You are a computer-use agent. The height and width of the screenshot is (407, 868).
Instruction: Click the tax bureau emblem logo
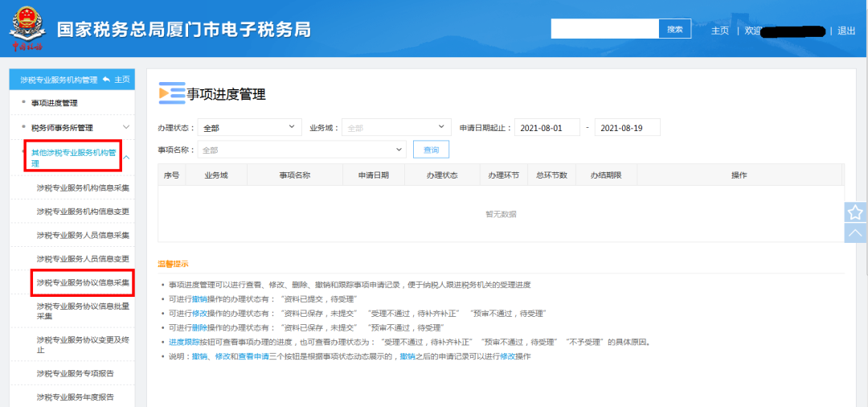click(28, 27)
